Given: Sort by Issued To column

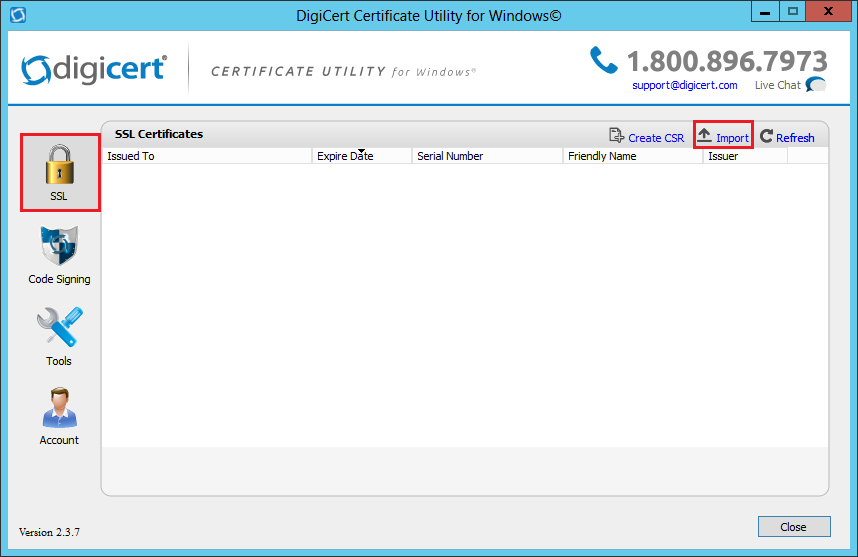Looking at the screenshot, I should click(x=208, y=156).
